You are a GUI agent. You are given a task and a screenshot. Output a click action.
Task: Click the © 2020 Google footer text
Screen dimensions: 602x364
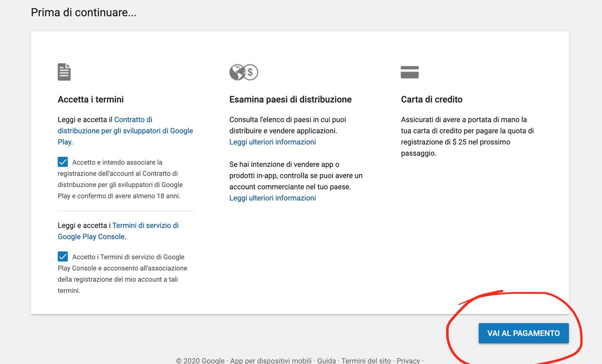200,360
